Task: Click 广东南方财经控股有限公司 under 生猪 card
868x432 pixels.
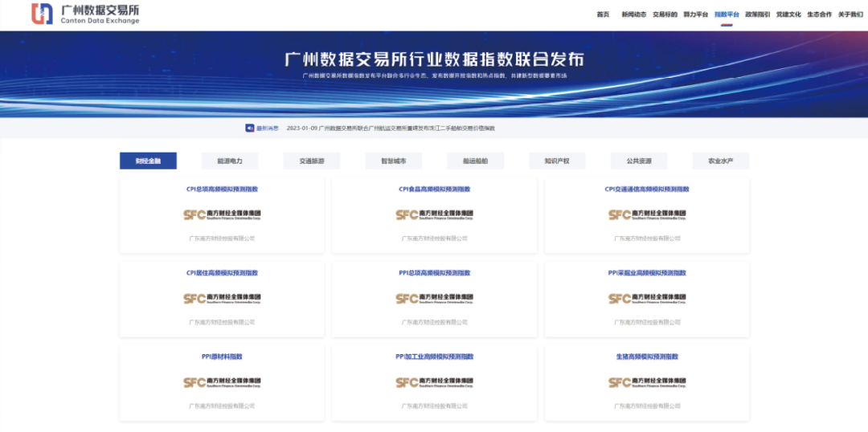Action: pos(647,406)
